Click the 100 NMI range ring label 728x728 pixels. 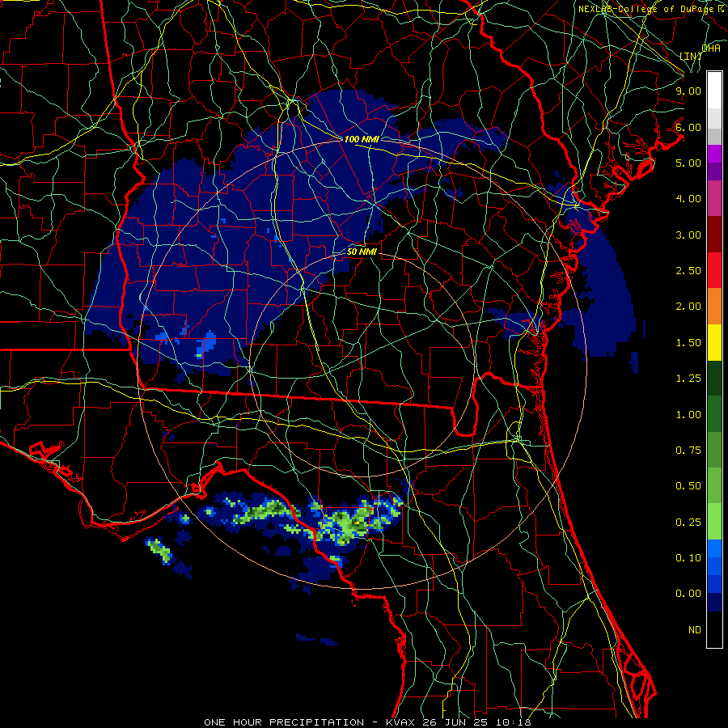tap(362, 139)
